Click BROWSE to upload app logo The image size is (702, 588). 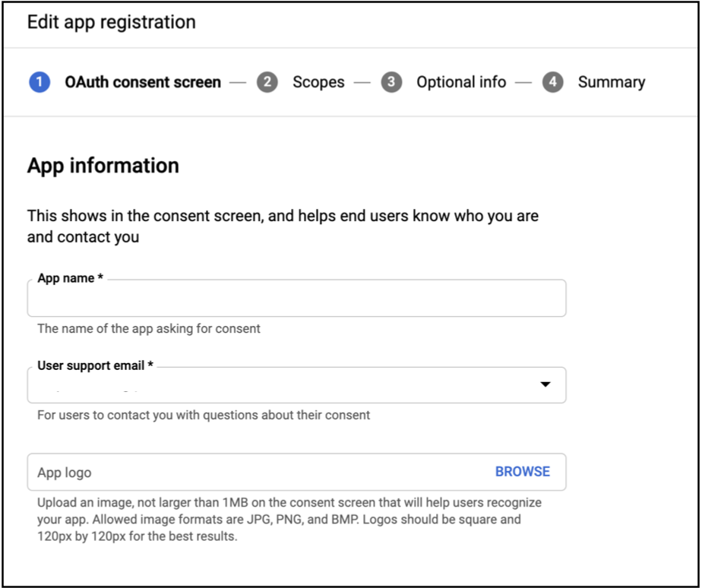click(x=523, y=472)
